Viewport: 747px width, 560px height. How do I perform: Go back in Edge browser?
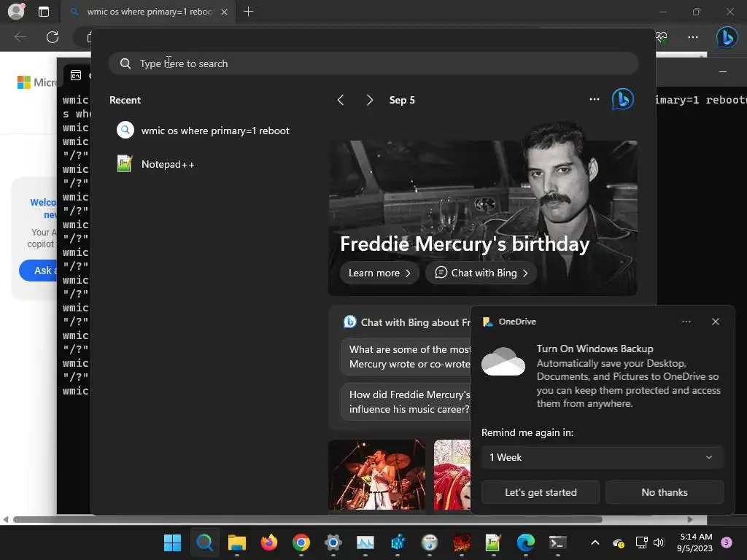[20, 36]
